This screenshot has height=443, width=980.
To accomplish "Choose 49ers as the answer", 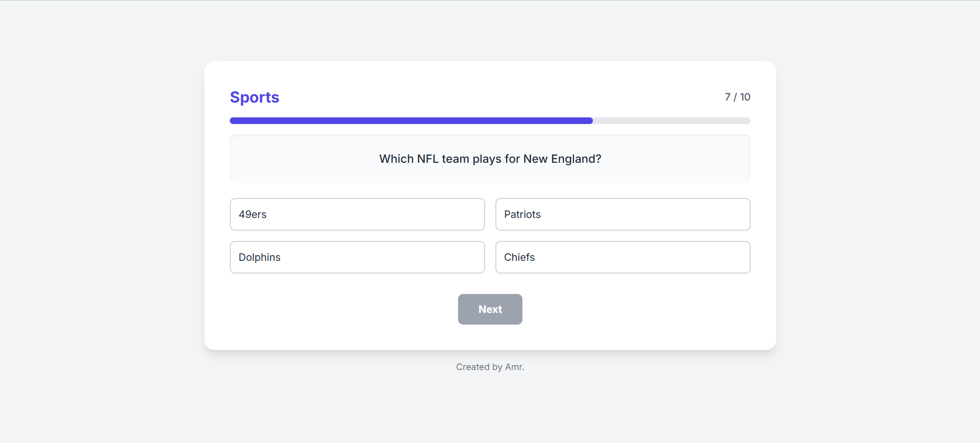I will click(x=357, y=214).
